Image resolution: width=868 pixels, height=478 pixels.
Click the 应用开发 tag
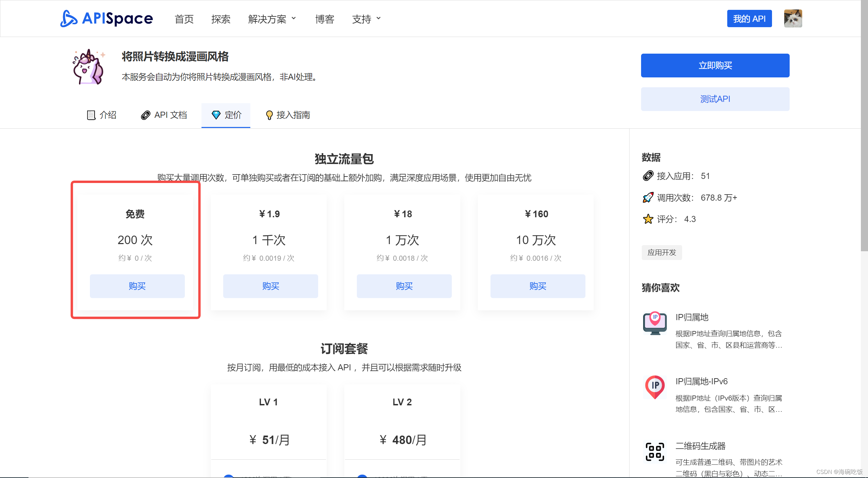point(661,252)
